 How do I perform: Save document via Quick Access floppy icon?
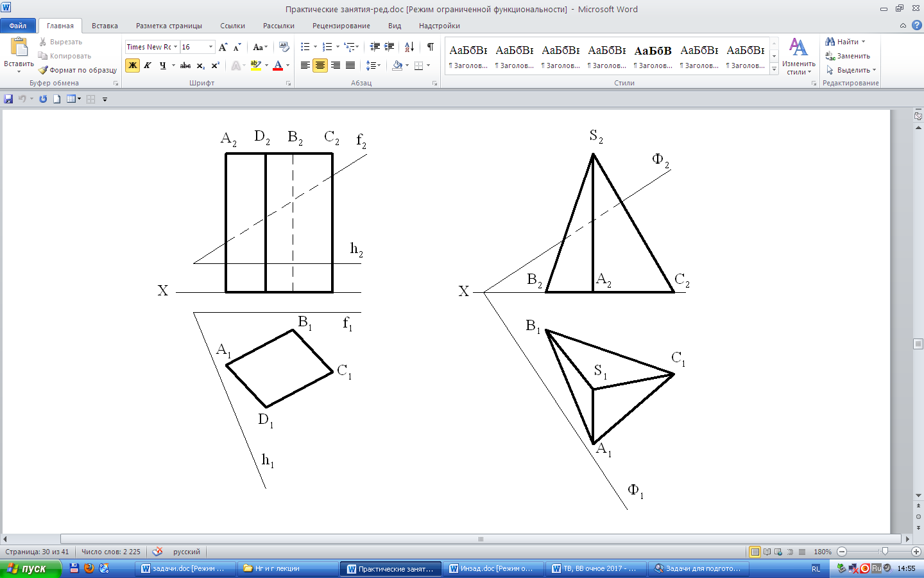click(8, 99)
